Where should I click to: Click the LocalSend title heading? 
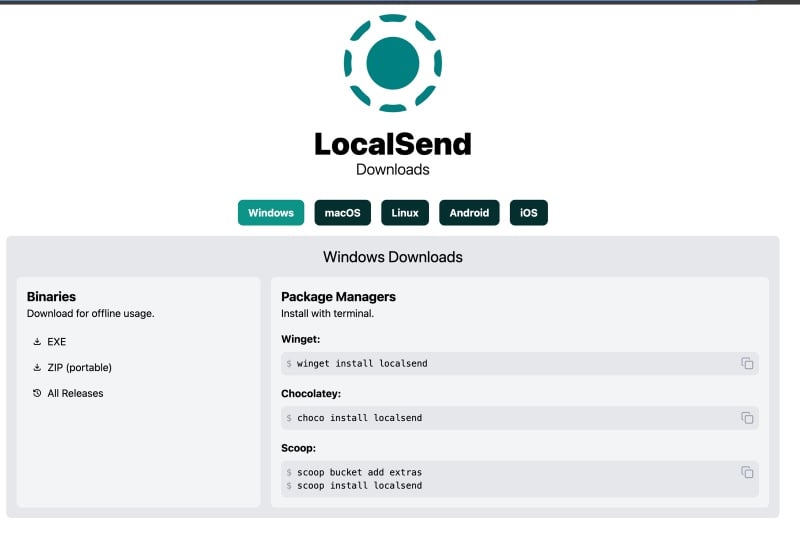(x=392, y=144)
